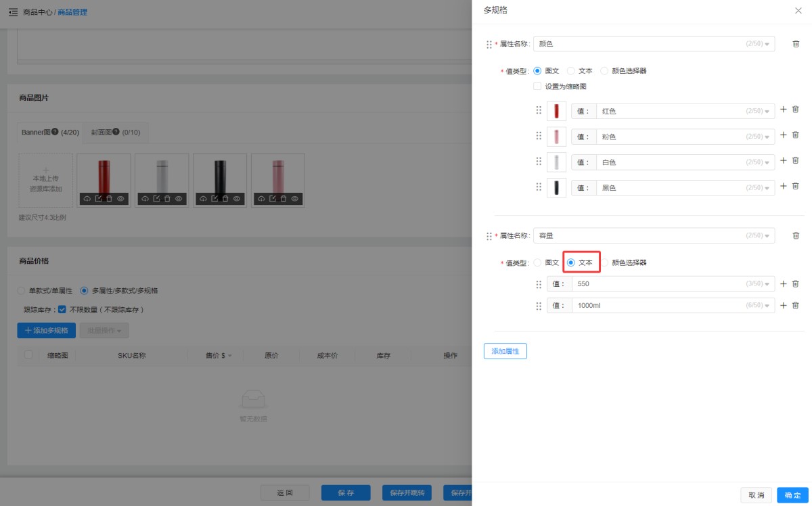Delete the 黑色 value row
The width and height of the screenshot is (812, 506).
(796, 186)
